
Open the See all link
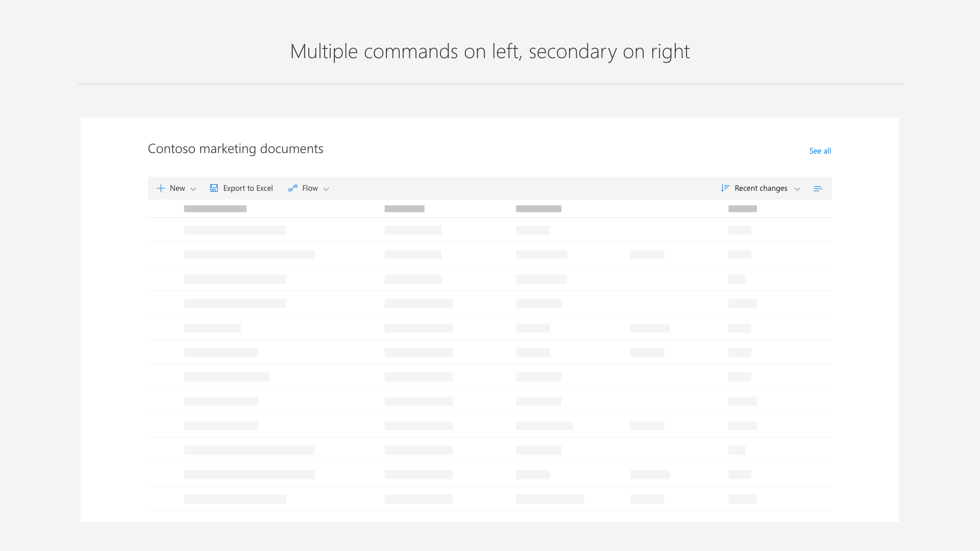[820, 151]
